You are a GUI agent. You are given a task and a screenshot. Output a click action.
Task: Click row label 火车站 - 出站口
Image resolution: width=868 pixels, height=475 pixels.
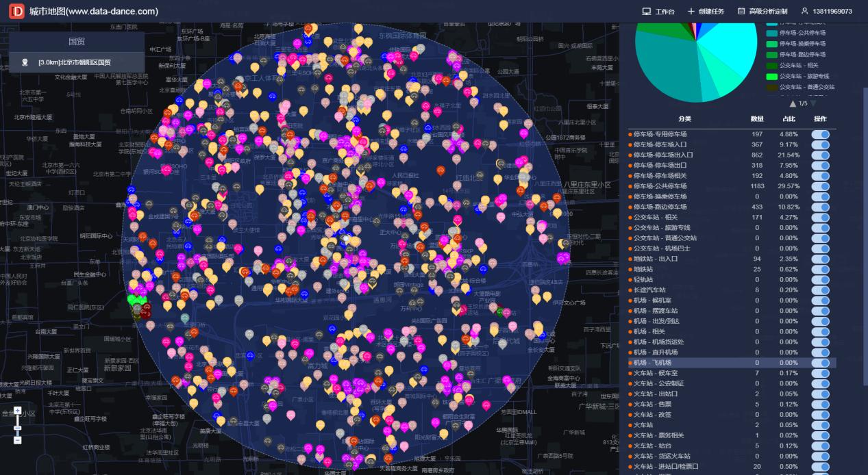click(656, 394)
